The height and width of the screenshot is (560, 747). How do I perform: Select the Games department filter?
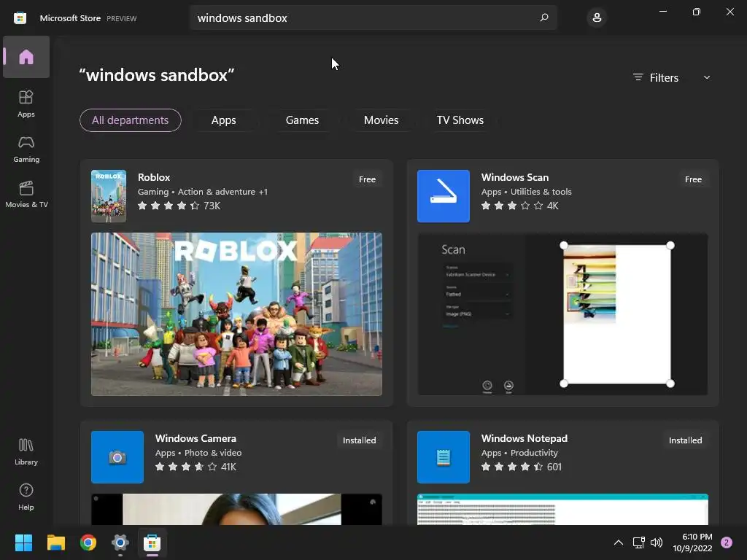[x=302, y=120]
